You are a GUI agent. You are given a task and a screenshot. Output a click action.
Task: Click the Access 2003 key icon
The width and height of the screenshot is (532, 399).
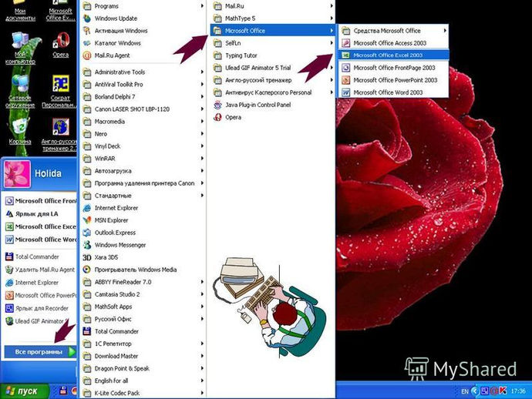345,43
